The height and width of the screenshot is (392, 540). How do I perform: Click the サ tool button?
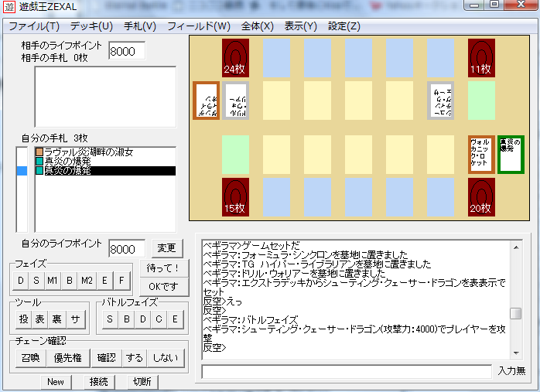(x=75, y=319)
